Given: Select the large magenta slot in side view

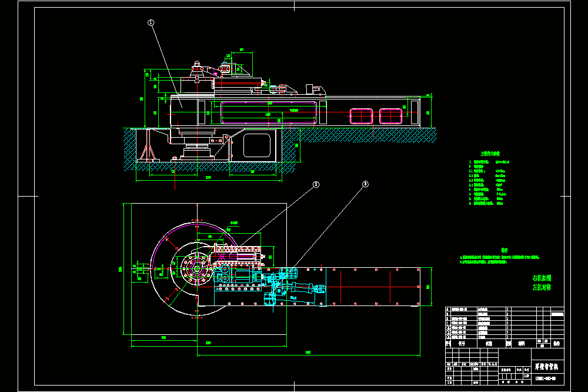Looking at the screenshot, I should [x=269, y=112].
